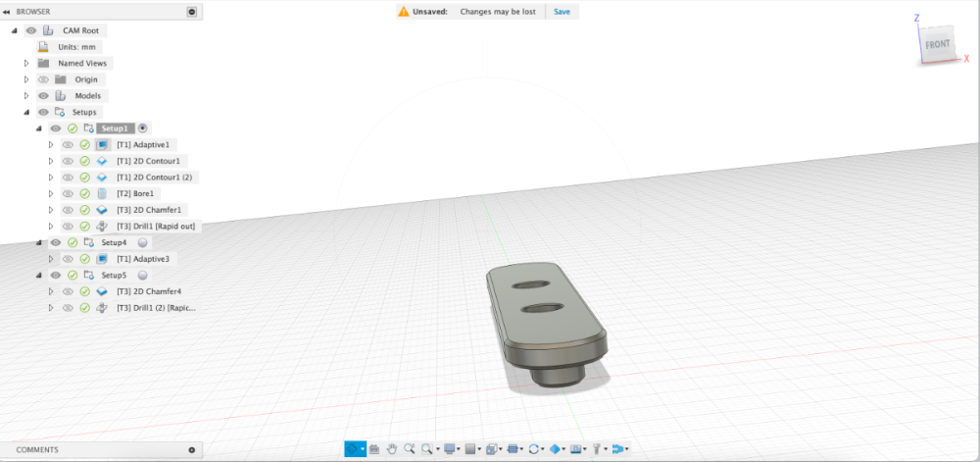980x462 pixels.
Task: Click the COMMENTS panel title
Action: tap(37, 450)
